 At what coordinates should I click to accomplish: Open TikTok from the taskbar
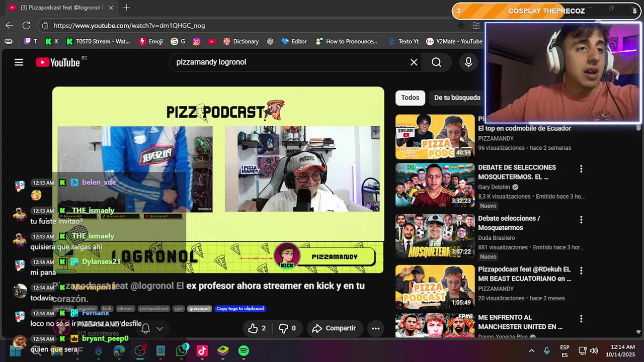202,350
